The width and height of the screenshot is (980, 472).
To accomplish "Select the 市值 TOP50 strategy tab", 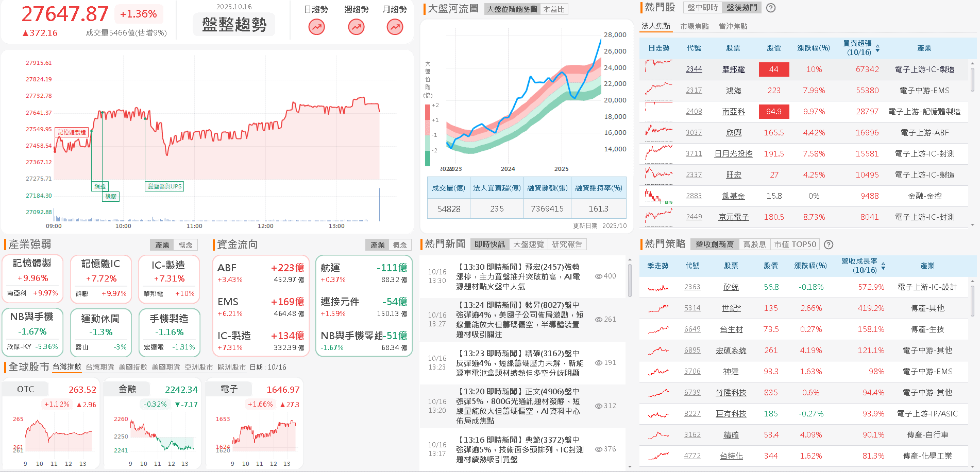I will [x=795, y=244].
